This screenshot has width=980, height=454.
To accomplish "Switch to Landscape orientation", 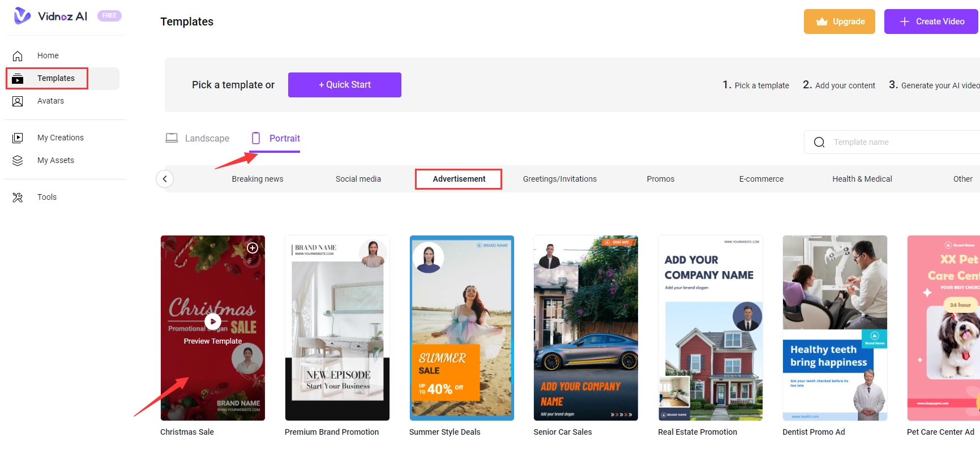I will click(198, 138).
